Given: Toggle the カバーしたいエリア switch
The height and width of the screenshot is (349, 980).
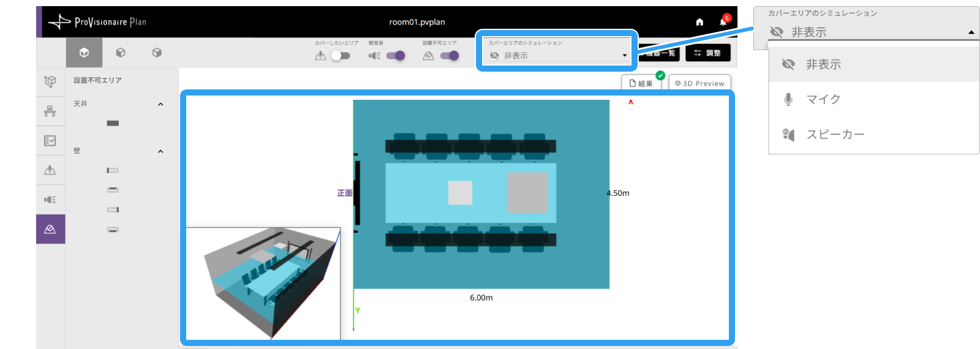Looking at the screenshot, I should point(341,56).
